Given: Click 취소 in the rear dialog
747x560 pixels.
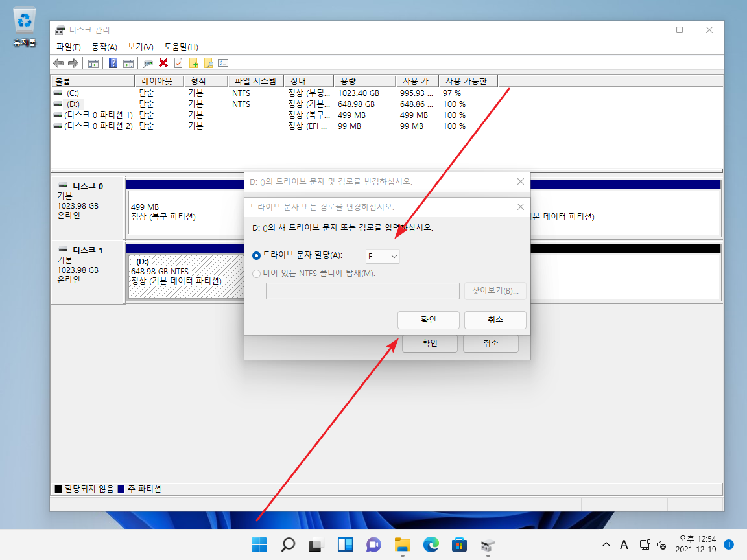Looking at the screenshot, I should [491, 344].
